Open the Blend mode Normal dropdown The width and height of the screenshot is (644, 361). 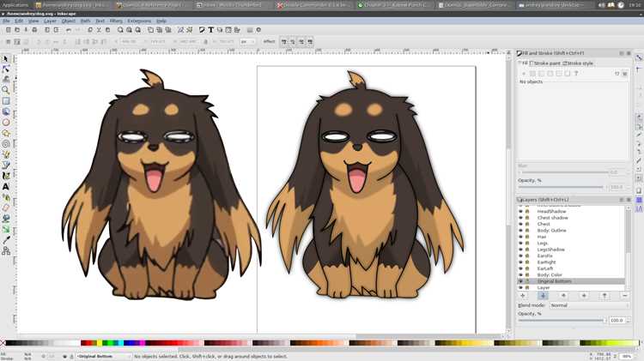(x=589, y=305)
